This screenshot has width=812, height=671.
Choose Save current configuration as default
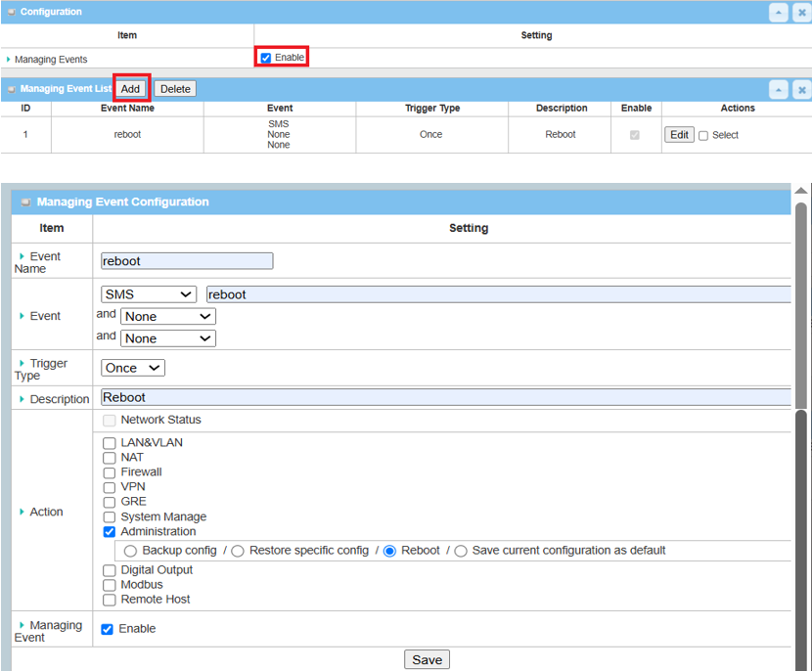(461, 551)
